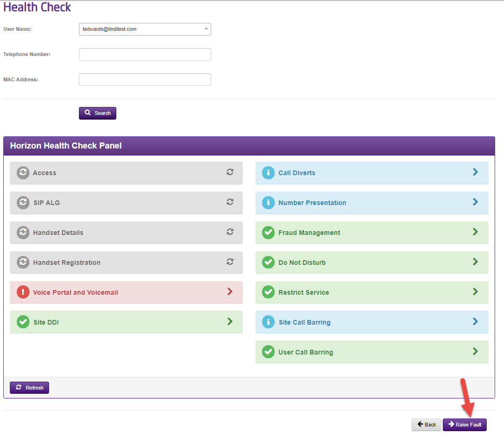
Task: Click the green check icon for Restrict Service
Action: tap(268, 292)
